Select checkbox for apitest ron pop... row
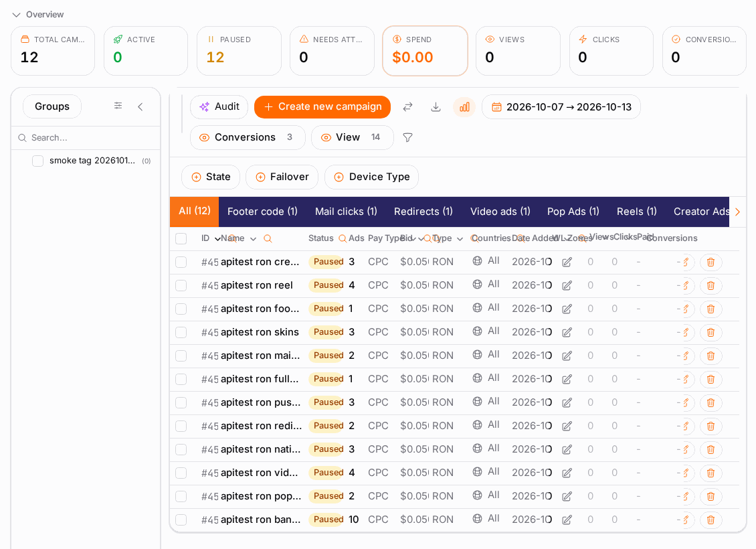 (181, 496)
